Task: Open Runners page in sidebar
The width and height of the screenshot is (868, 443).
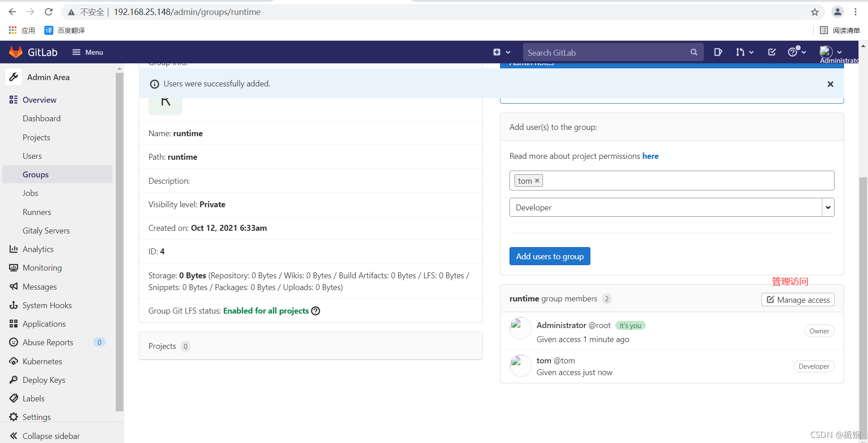Action: [x=37, y=212]
